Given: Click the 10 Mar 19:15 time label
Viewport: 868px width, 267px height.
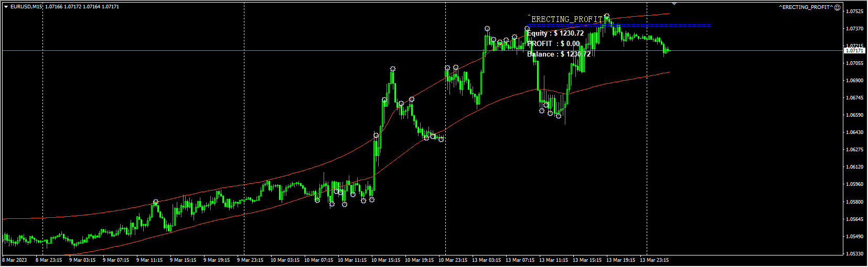Looking at the screenshot, I should click(x=420, y=260).
